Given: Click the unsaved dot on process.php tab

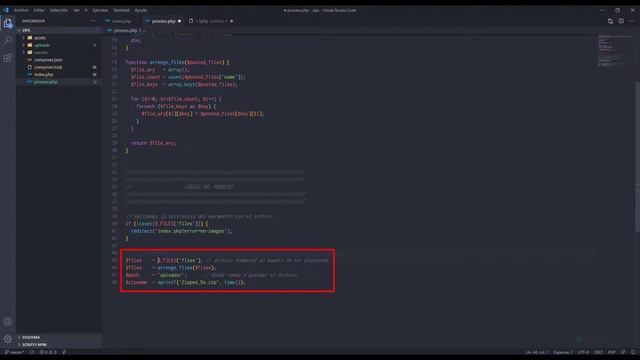Looking at the screenshot, I should (179, 21).
